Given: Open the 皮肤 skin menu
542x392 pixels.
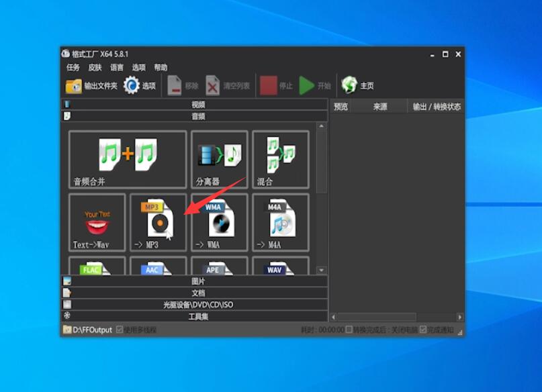Looking at the screenshot, I should [95, 67].
